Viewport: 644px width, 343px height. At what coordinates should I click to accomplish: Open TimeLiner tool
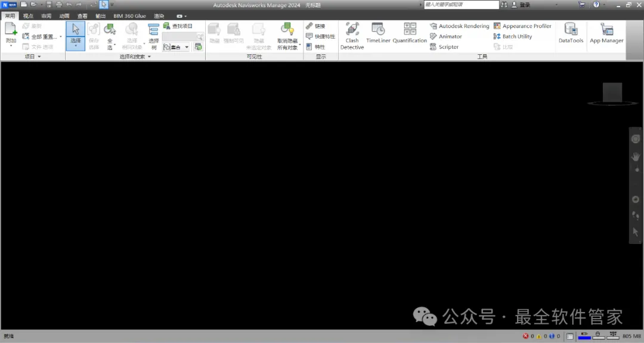pos(378,33)
